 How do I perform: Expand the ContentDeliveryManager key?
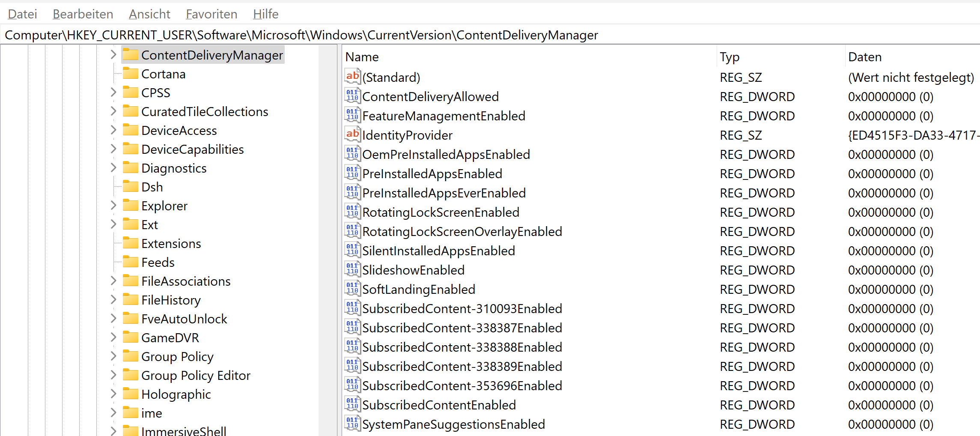click(113, 54)
